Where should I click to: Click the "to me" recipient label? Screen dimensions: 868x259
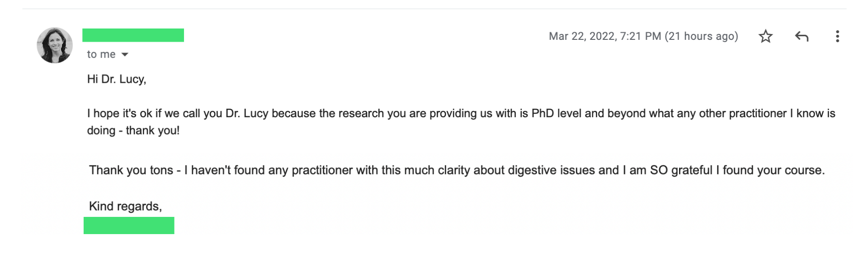point(101,54)
